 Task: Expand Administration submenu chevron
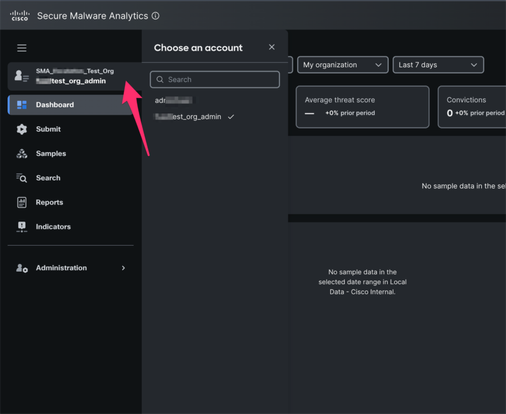pos(123,268)
